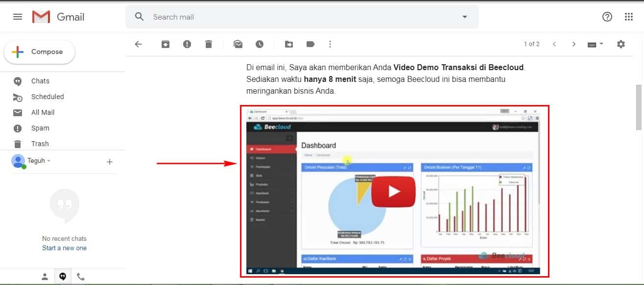
Task: Click the Gmail logo
Action: (58, 17)
